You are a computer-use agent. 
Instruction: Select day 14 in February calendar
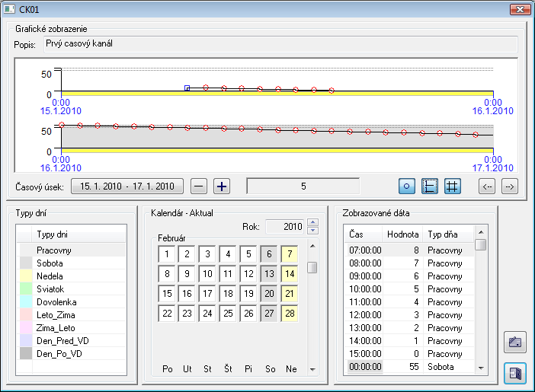point(289,274)
